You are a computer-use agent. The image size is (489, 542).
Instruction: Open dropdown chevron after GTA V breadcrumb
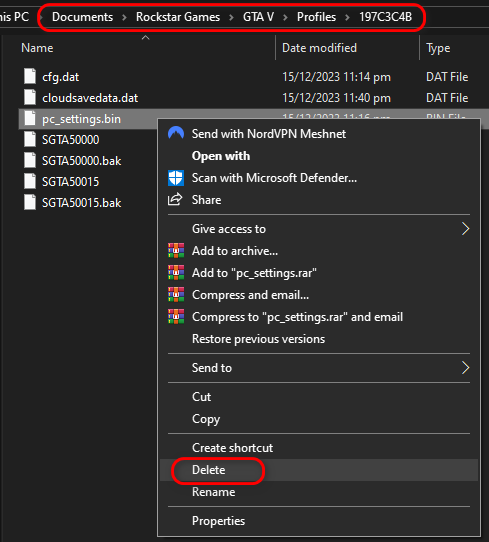pyautogui.click(x=285, y=17)
